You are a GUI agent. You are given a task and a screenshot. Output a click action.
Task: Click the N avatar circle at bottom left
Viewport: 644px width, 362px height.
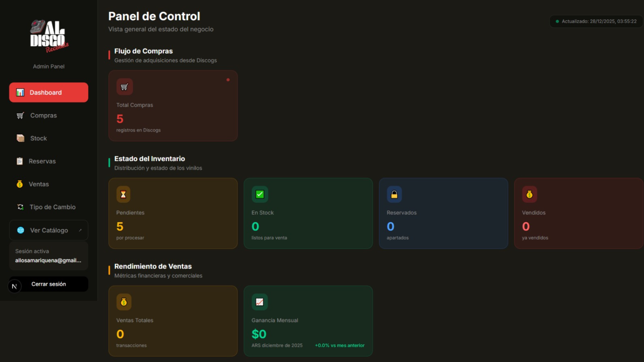tap(14, 286)
